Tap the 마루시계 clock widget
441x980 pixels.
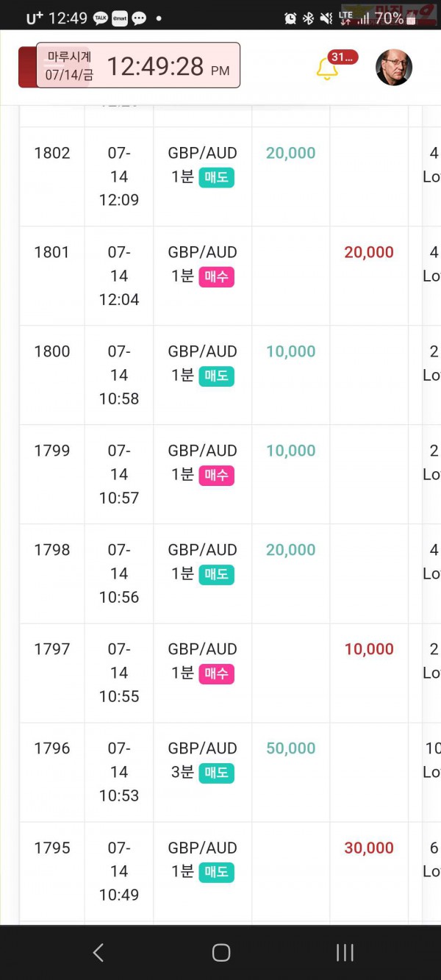138,65
